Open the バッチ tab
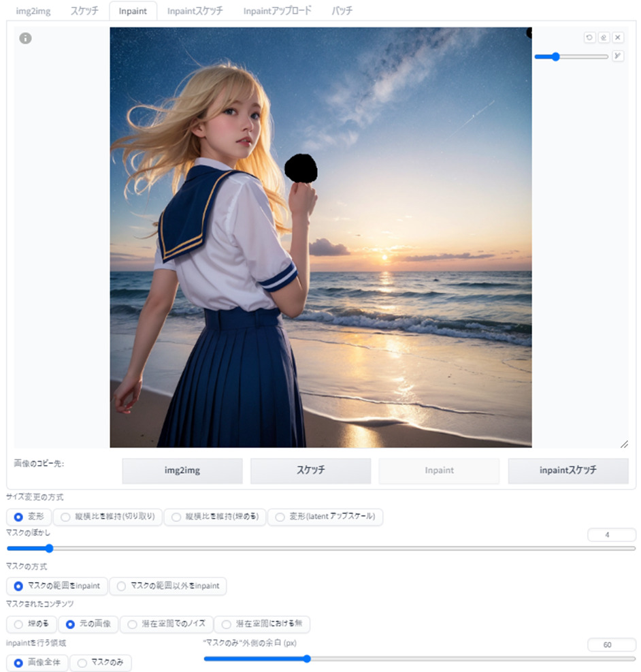The height and width of the screenshot is (672, 641). pos(342,12)
